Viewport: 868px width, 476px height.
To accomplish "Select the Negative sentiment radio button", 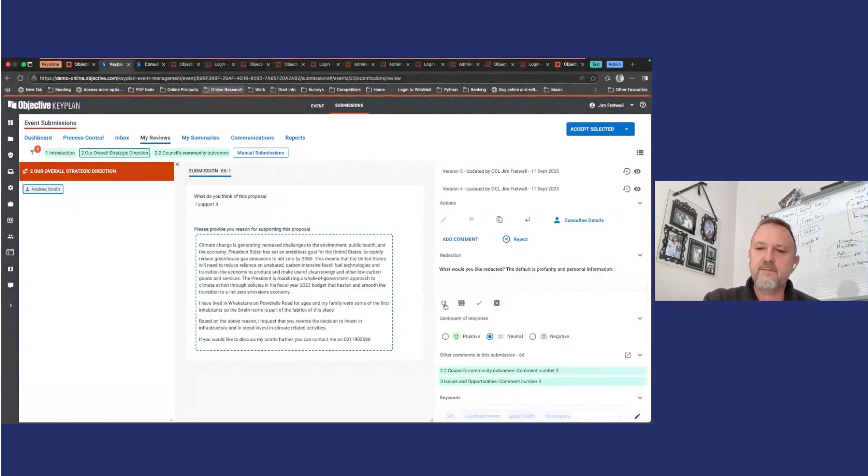I will point(533,337).
